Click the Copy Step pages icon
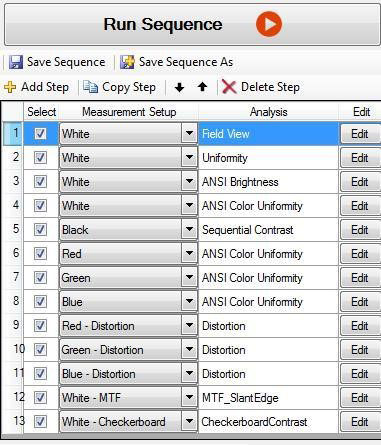381x445 pixels. (90, 87)
